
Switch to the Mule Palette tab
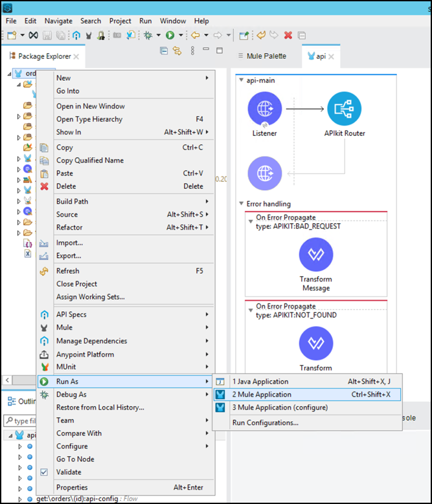tap(262, 56)
